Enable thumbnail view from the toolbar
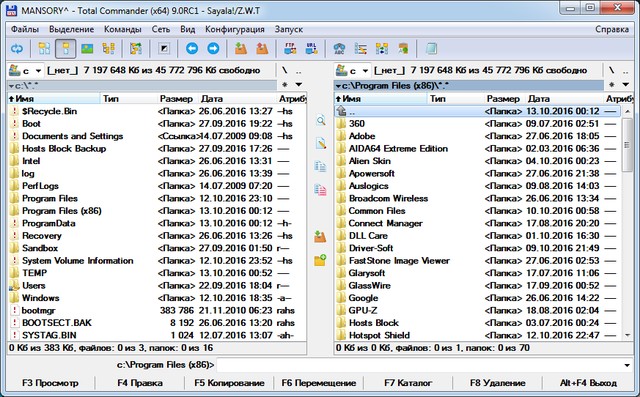The image size is (640, 397). click(x=87, y=49)
